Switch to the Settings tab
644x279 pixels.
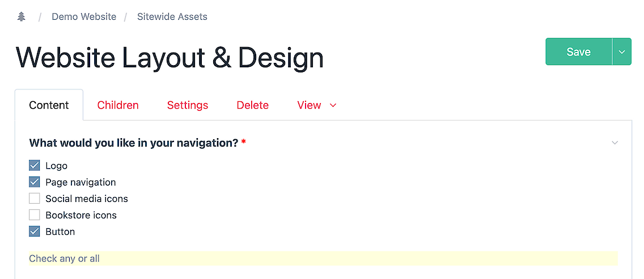click(x=188, y=105)
